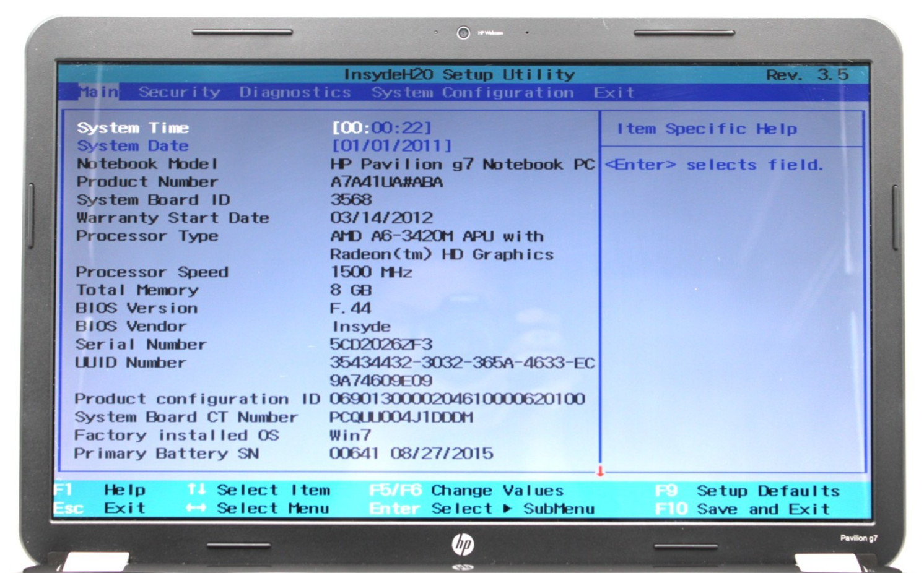Click the Serial Number label
Screen dimensions: 924x573
(x=141, y=345)
